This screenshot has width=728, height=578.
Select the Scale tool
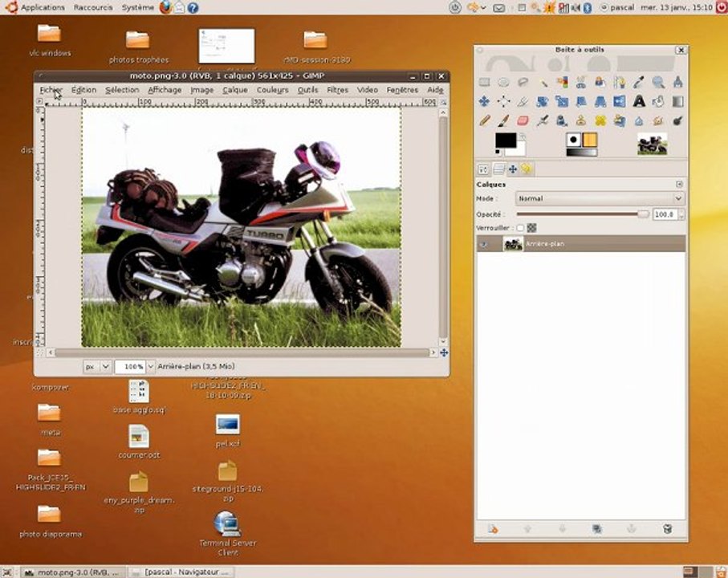(562, 101)
